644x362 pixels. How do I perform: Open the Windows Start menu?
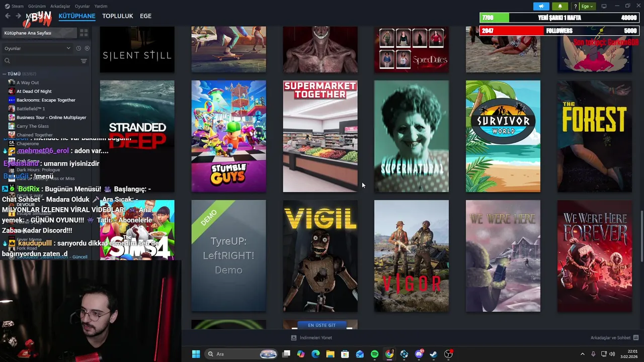tap(196, 354)
